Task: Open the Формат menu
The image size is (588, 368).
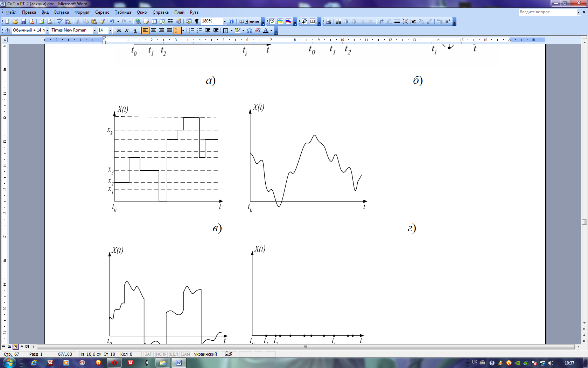Action: (x=82, y=12)
